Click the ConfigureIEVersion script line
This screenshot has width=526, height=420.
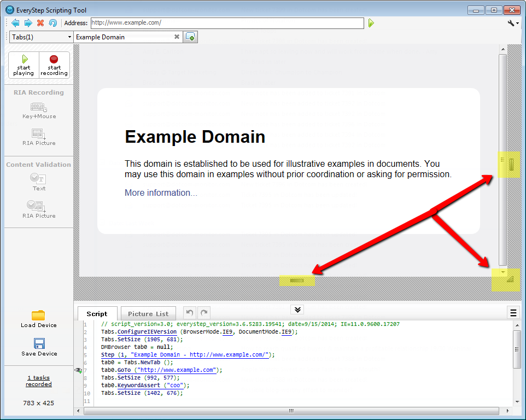199,332
